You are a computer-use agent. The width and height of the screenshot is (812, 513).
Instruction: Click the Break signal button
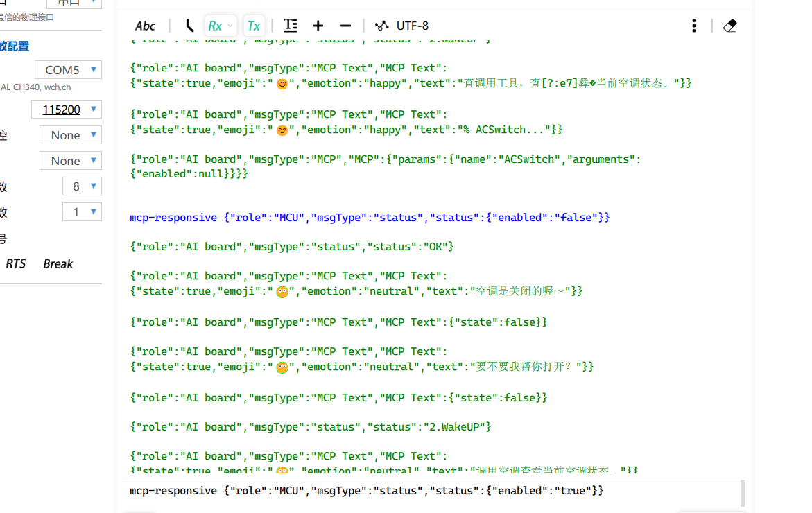(x=58, y=264)
